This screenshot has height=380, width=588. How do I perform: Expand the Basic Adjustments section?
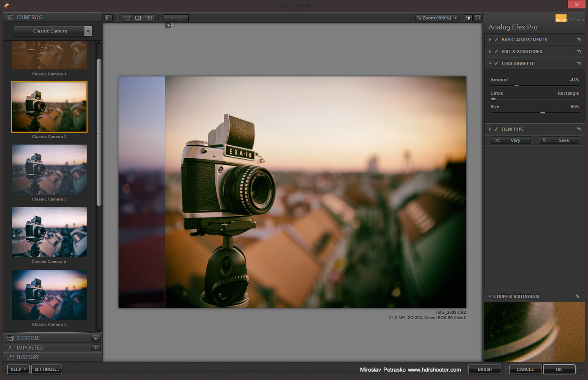(490, 40)
